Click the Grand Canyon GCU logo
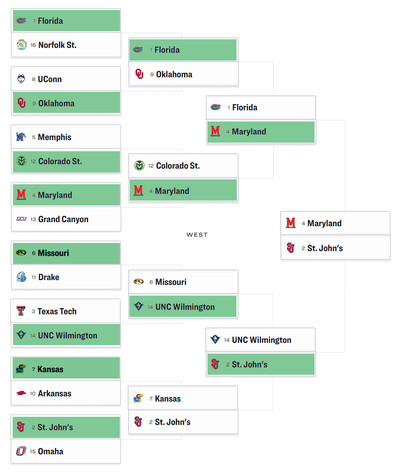This screenshot has width=400, height=474. [21, 219]
